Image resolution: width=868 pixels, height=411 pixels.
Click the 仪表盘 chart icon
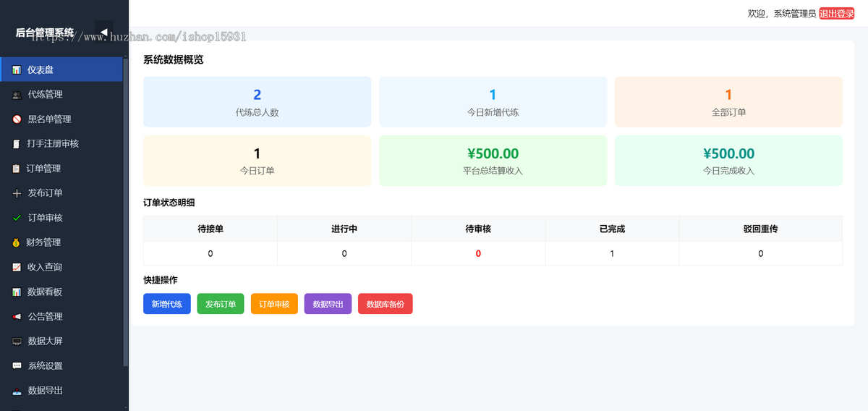tap(17, 70)
